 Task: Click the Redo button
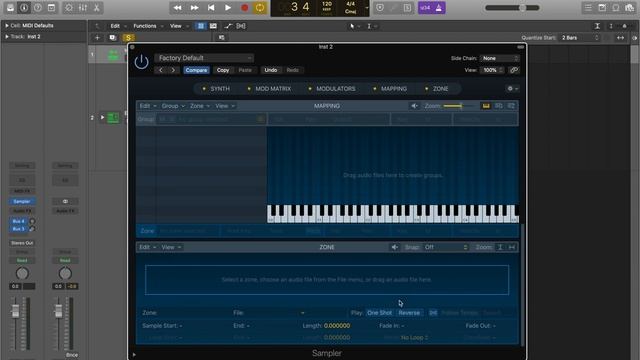(293, 70)
